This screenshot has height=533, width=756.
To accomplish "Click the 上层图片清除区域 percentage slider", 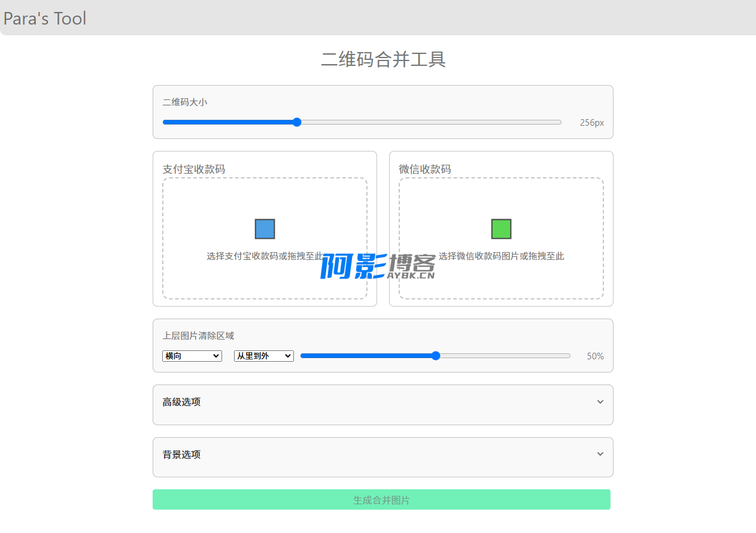I will [435, 356].
